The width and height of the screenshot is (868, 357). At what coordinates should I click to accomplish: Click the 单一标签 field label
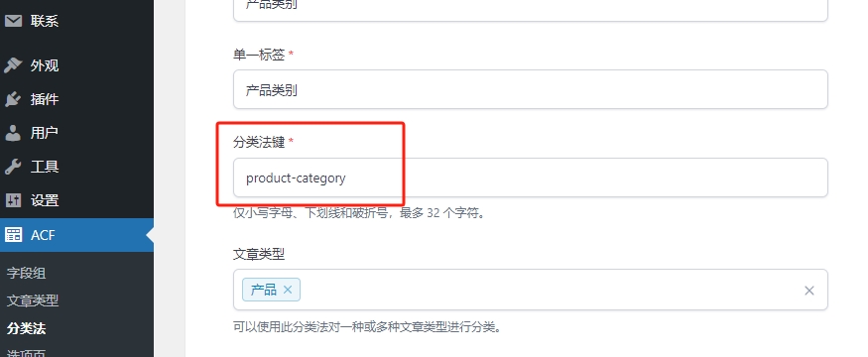coord(259,55)
